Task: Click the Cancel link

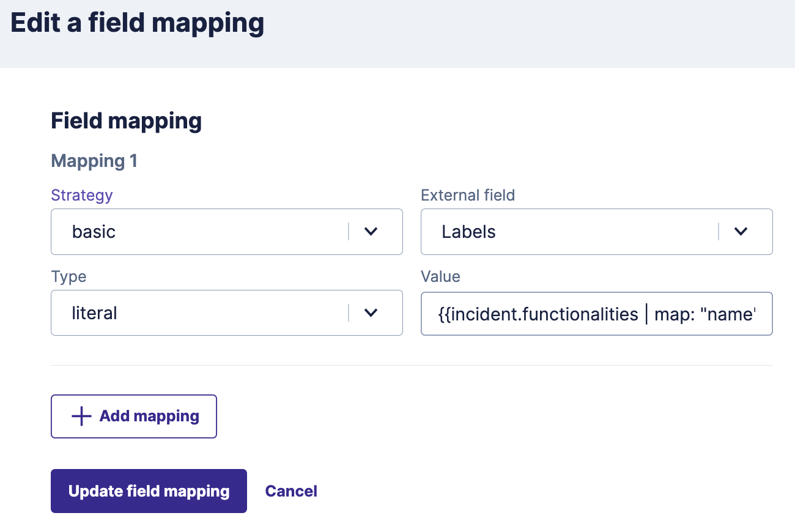Action: (x=291, y=490)
